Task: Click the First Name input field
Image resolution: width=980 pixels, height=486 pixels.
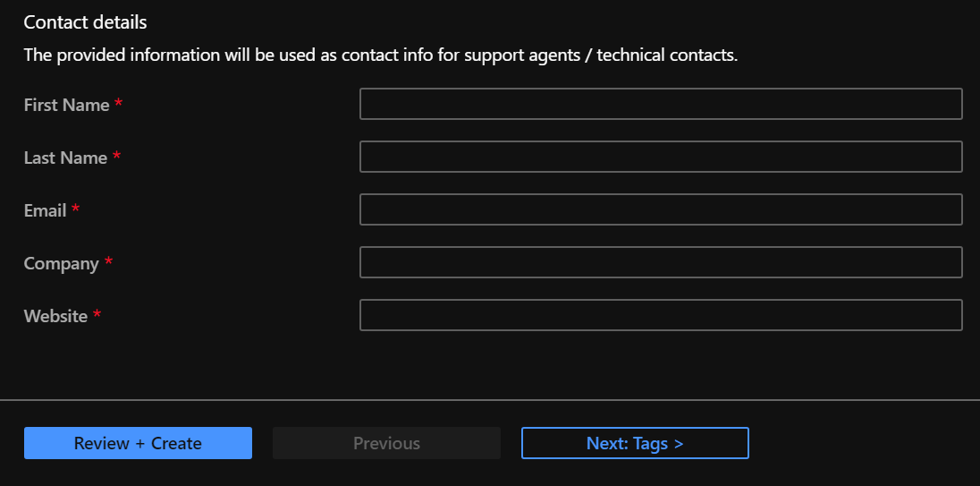Action: click(661, 104)
